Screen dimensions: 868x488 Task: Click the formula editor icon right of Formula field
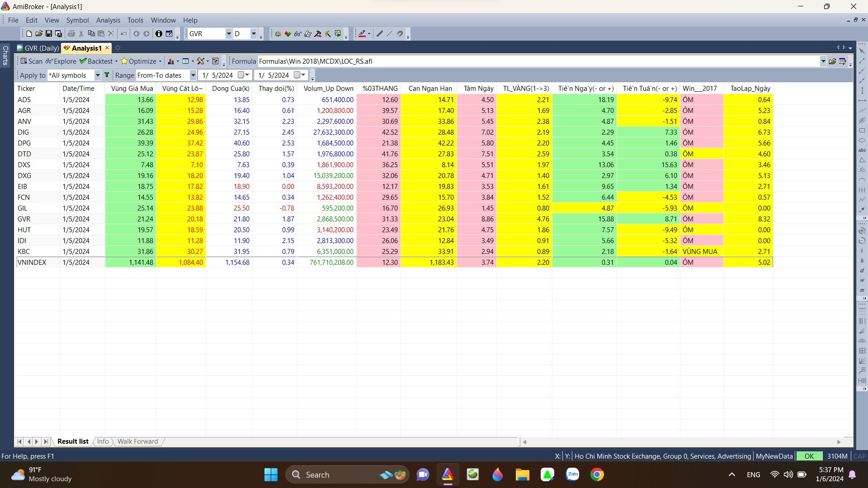842,61
